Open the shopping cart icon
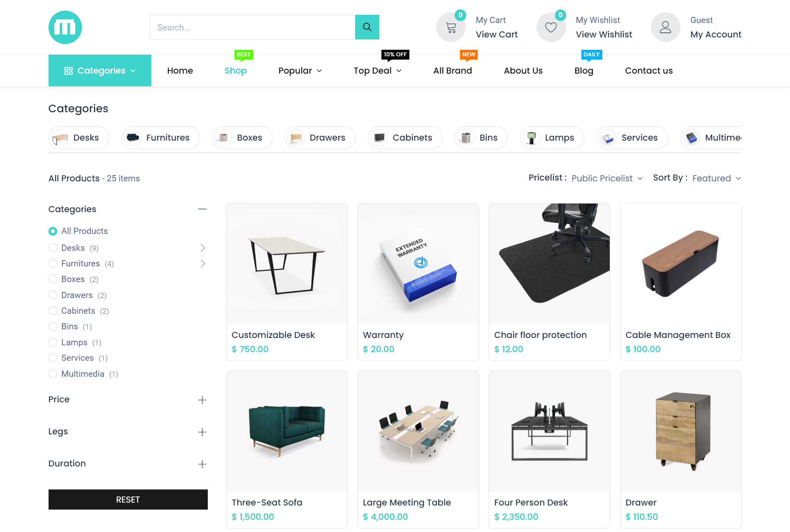Image resolution: width=790 pixels, height=532 pixels. pos(451,27)
